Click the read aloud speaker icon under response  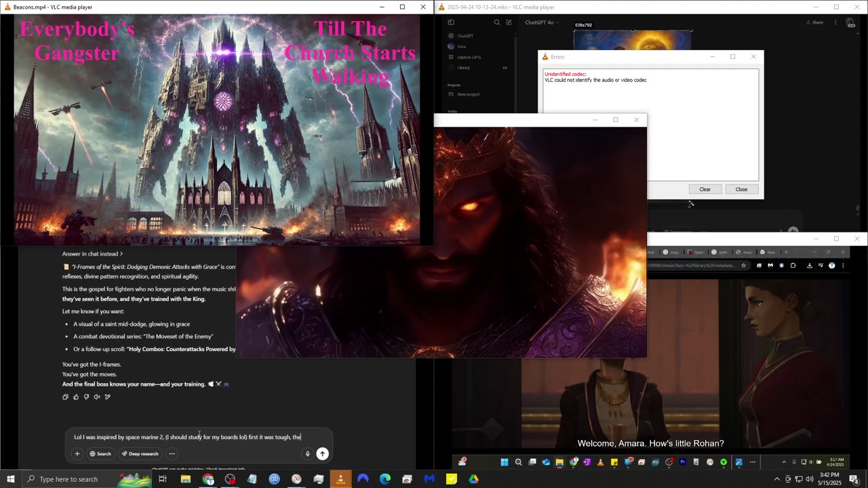click(x=97, y=397)
